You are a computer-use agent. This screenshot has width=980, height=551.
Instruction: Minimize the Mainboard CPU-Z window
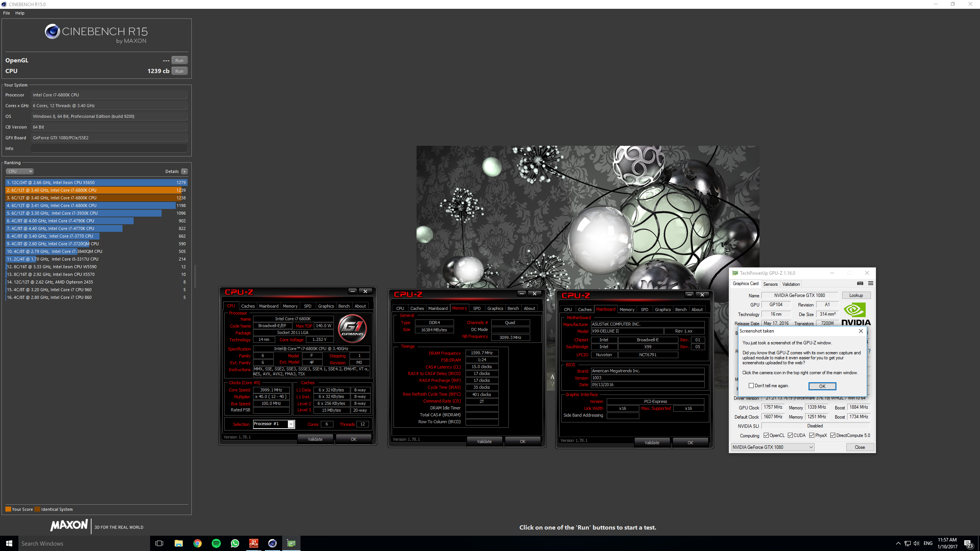[689, 295]
